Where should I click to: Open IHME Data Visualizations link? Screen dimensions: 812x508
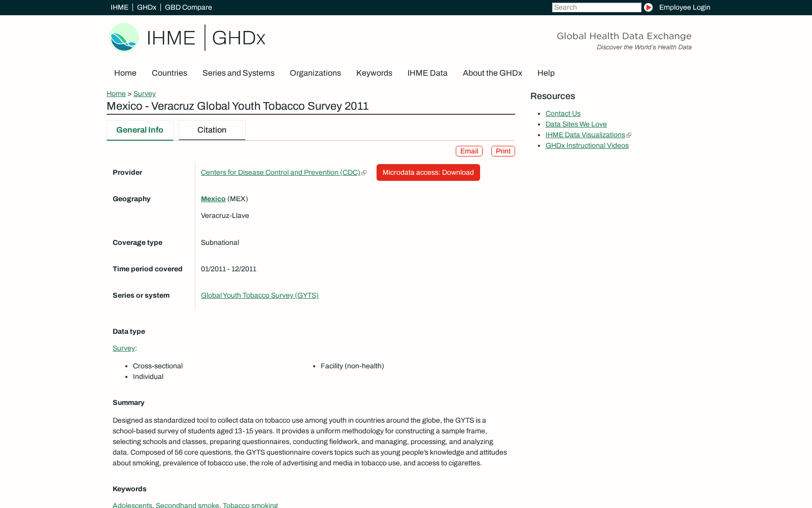tap(585, 135)
